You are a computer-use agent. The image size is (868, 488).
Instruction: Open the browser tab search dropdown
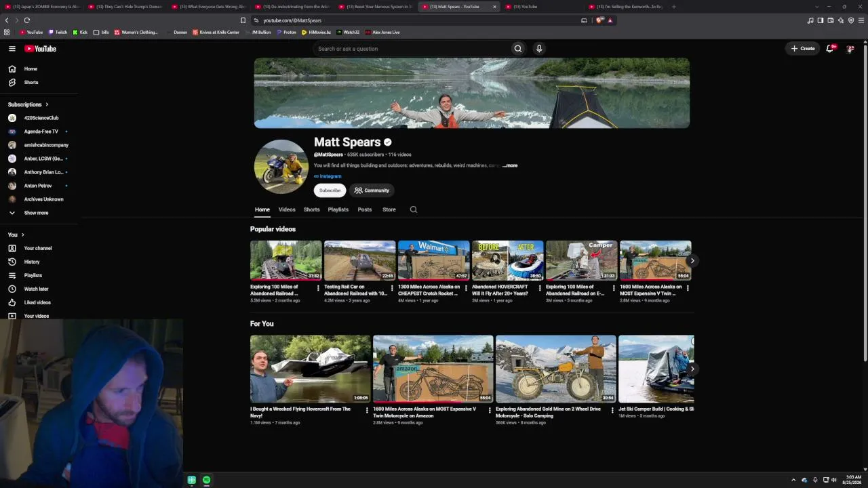pyautogui.click(x=817, y=7)
